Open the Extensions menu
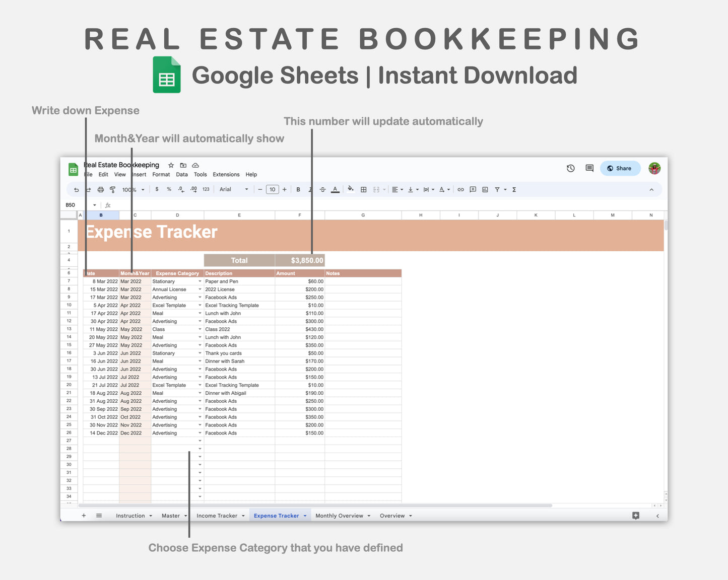 click(226, 174)
